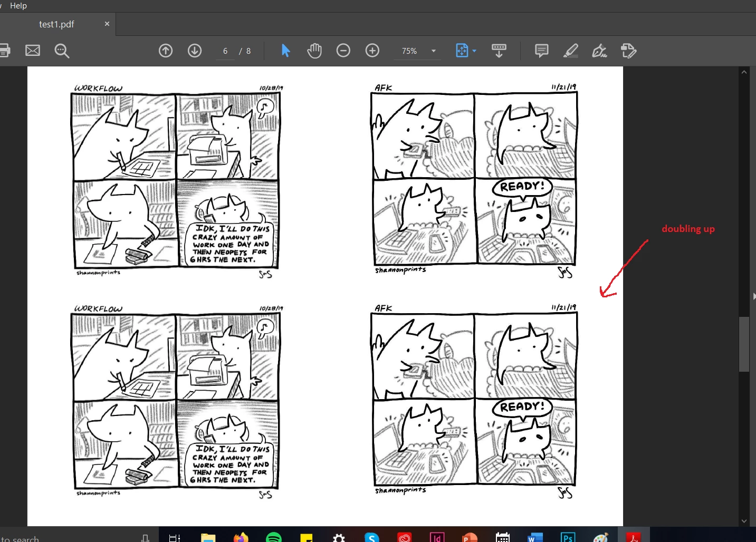Open InDesign from the taskbar
The width and height of the screenshot is (756, 542).
(x=437, y=538)
